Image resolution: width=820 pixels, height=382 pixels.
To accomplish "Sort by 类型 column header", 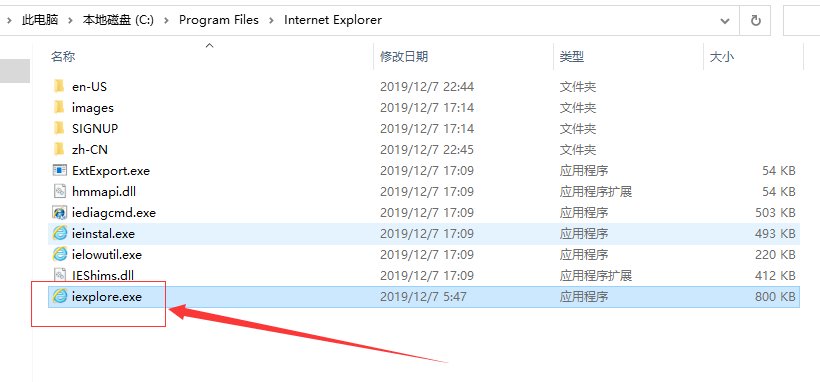I will pyautogui.click(x=572, y=57).
